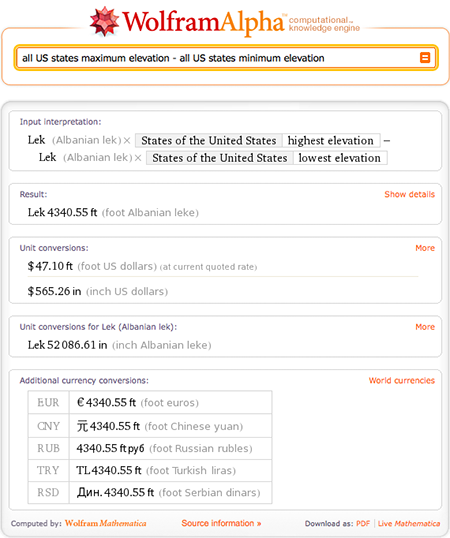Click 'States of the United States' beside highest elevation
The image size is (450, 538).
(209, 140)
